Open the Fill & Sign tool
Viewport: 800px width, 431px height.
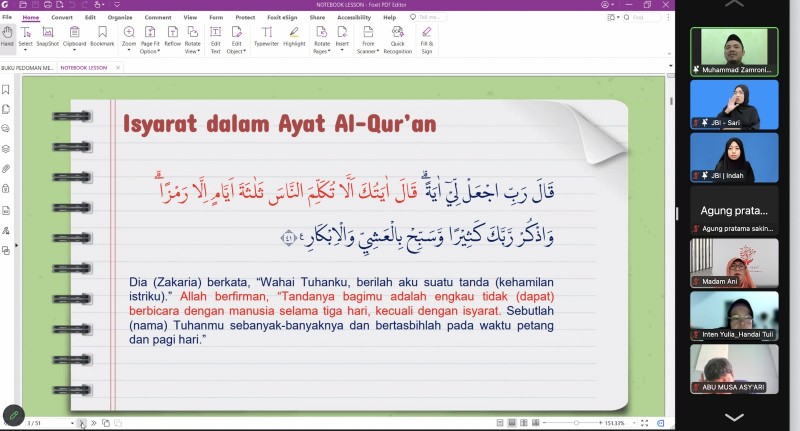coord(427,37)
